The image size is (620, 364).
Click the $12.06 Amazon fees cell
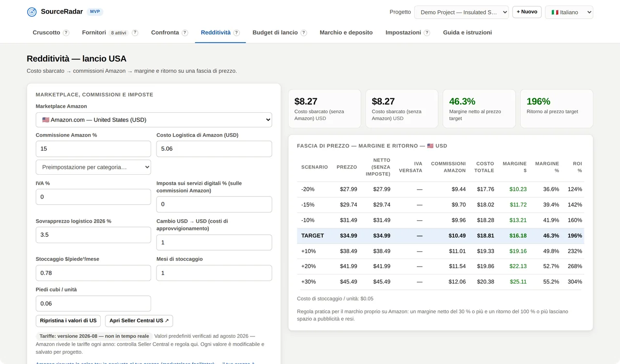point(457,282)
